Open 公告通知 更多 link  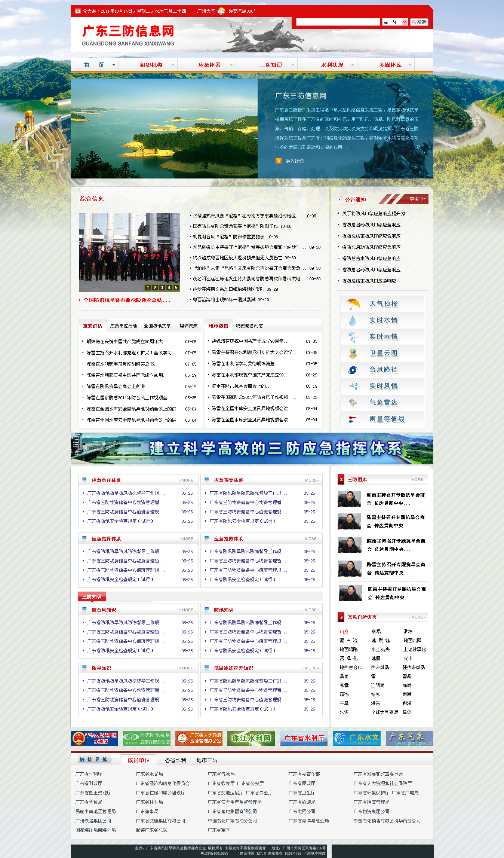[x=417, y=199]
